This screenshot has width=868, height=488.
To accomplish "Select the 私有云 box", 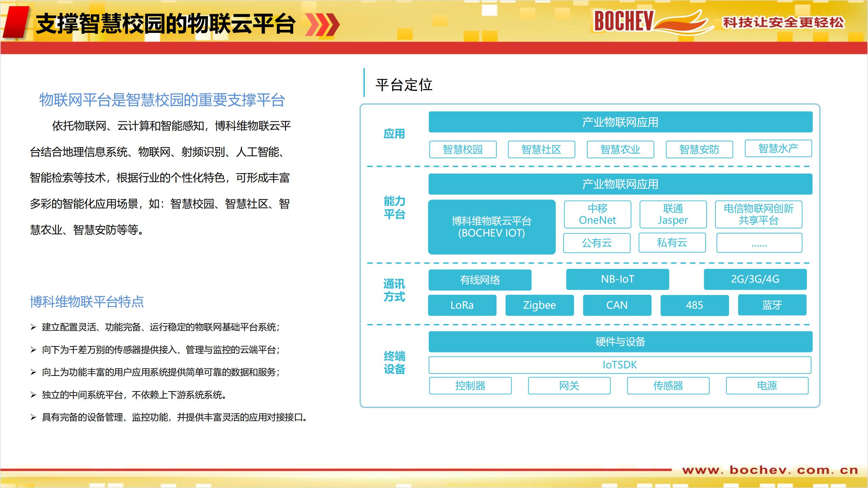I will coord(672,243).
